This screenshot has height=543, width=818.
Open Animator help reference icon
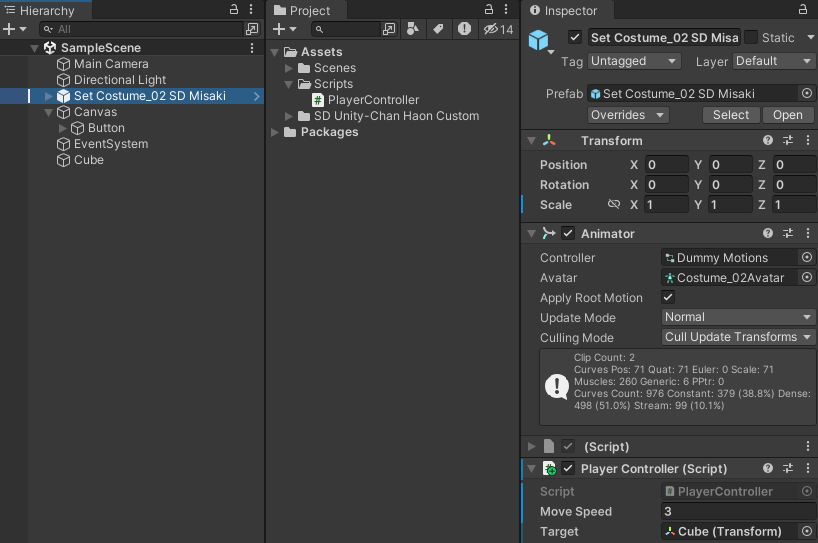pyautogui.click(x=768, y=233)
